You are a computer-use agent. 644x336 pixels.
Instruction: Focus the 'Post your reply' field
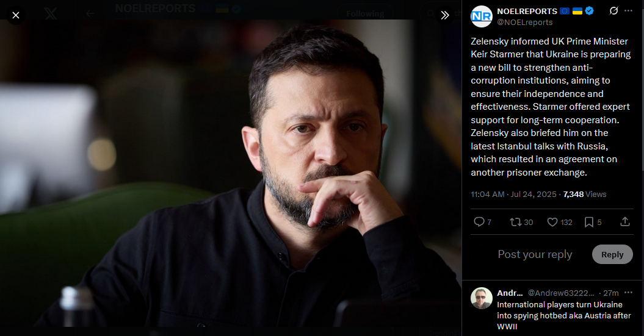tap(535, 254)
